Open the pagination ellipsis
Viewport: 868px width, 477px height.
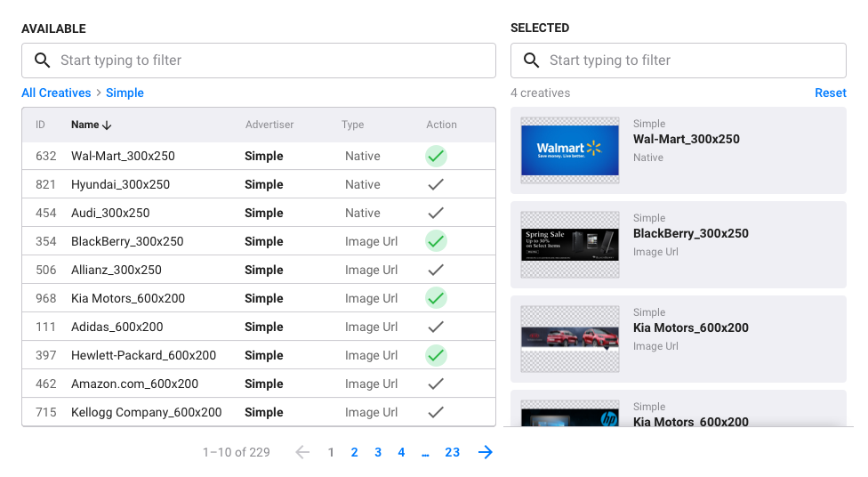click(425, 454)
